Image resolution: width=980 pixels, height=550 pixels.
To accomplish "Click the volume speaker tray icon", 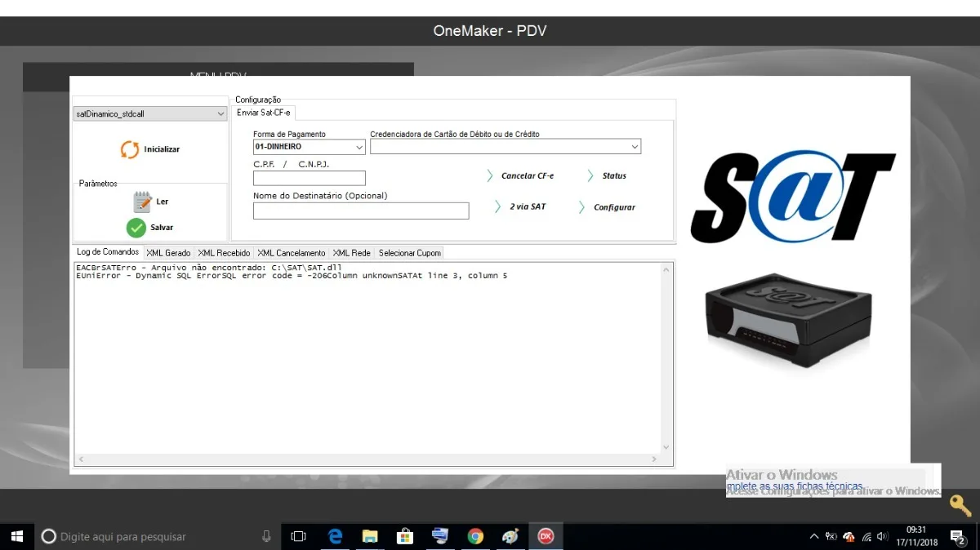I will 882,536.
